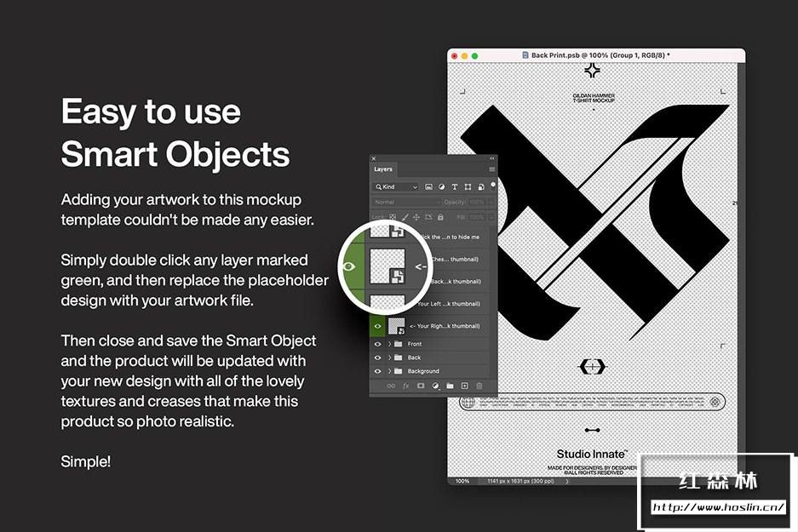Create new fill or adjustment layer icon
798x532 pixels.
coord(435,386)
